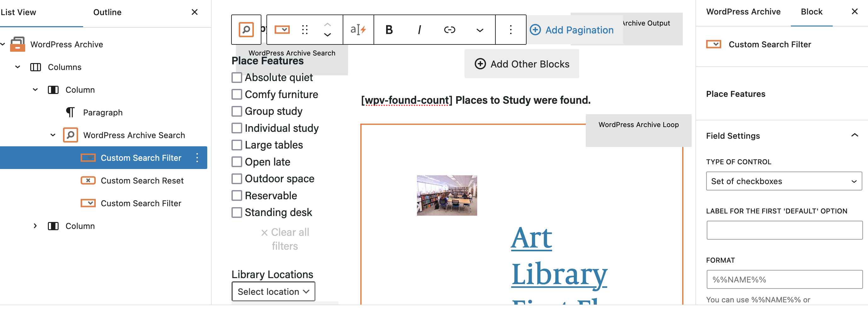Check the Individual study checkbox
The width and height of the screenshot is (868, 309).
(237, 128)
